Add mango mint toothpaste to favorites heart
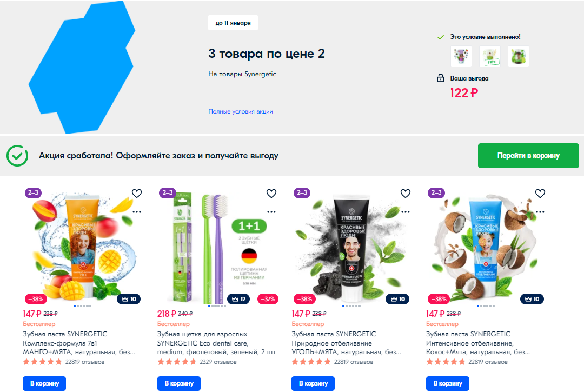Screen dimensions: 584x392 pyautogui.click(x=137, y=194)
